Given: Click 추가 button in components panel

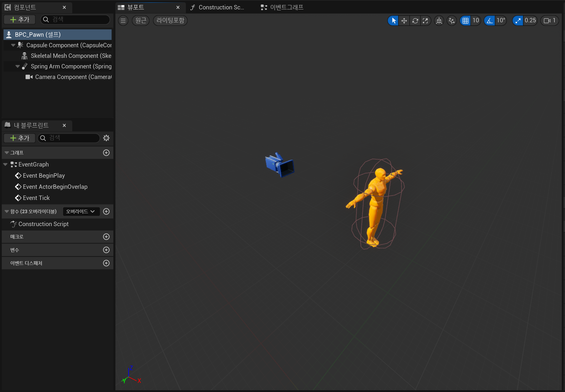Looking at the screenshot, I should [20, 19].
